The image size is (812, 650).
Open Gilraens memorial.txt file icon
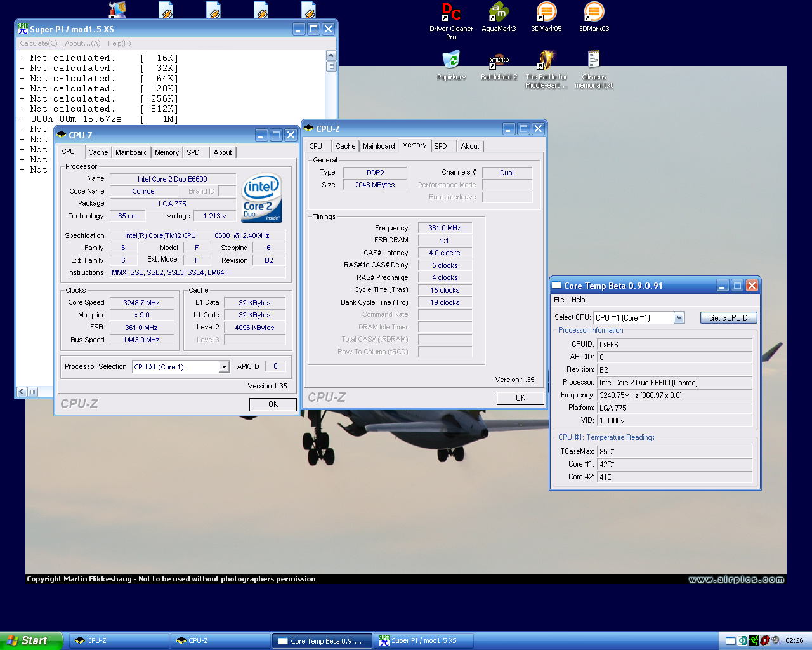(x=594, y=69)
